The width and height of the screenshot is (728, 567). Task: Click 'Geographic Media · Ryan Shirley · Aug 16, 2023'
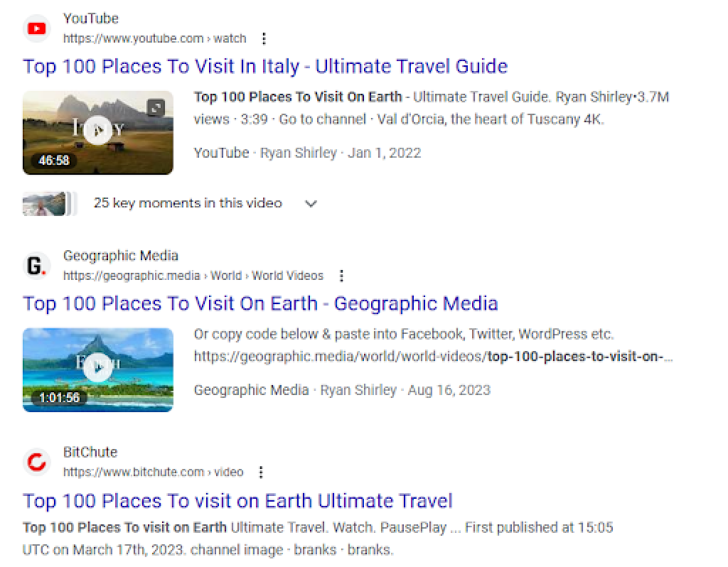click(x=342, y=390)
